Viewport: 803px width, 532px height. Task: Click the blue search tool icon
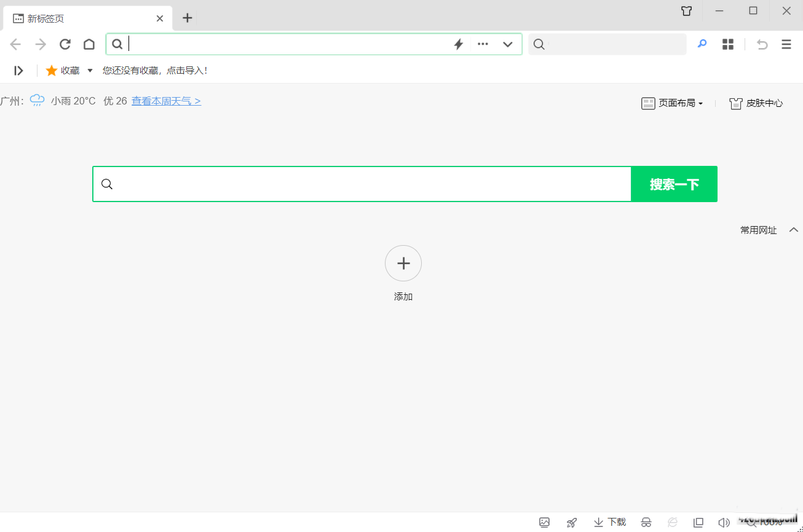[702, 44]
